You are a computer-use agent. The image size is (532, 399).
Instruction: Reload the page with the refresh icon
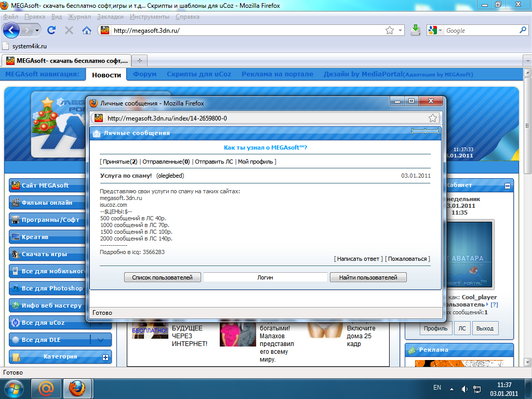click(x=51, y=30)
